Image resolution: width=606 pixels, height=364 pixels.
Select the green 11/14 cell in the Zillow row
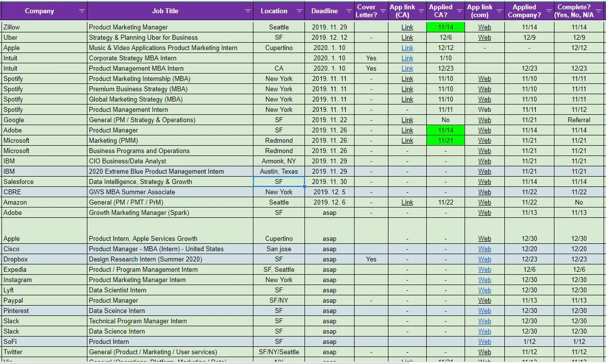445,27
